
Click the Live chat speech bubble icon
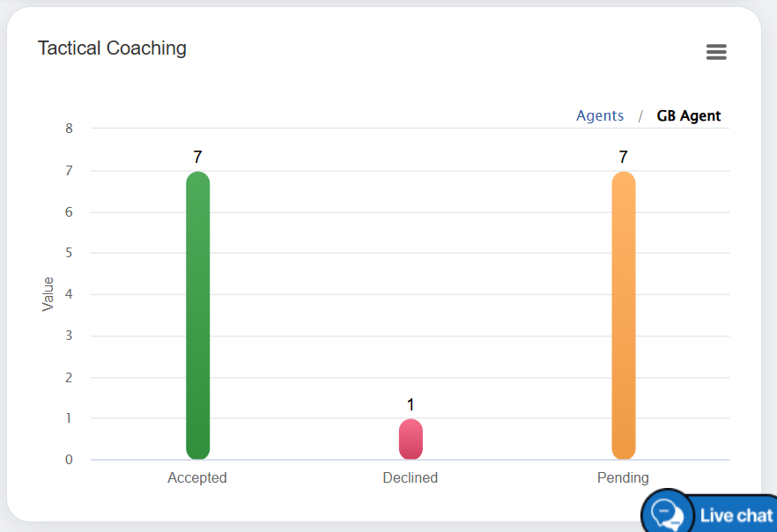(x=668, y=513)
